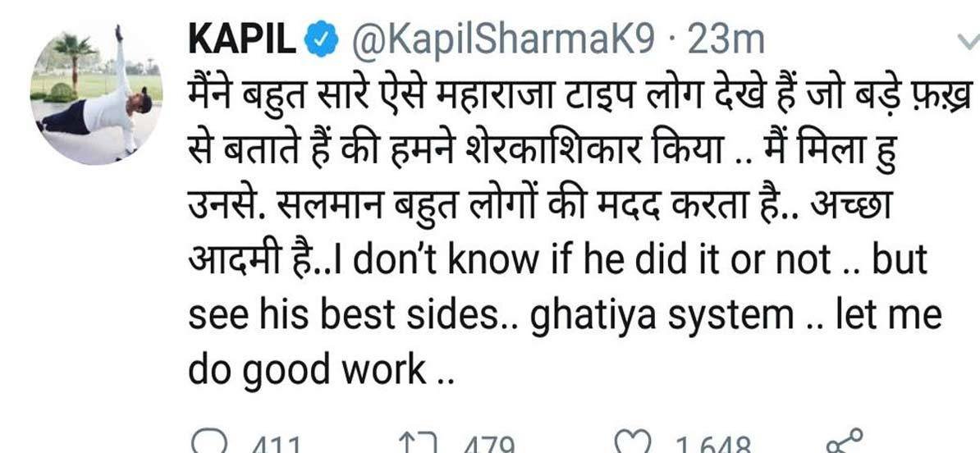Click the share icon below the tweet
This screenshot has width=980, height=453.
(x=845, y=442)
